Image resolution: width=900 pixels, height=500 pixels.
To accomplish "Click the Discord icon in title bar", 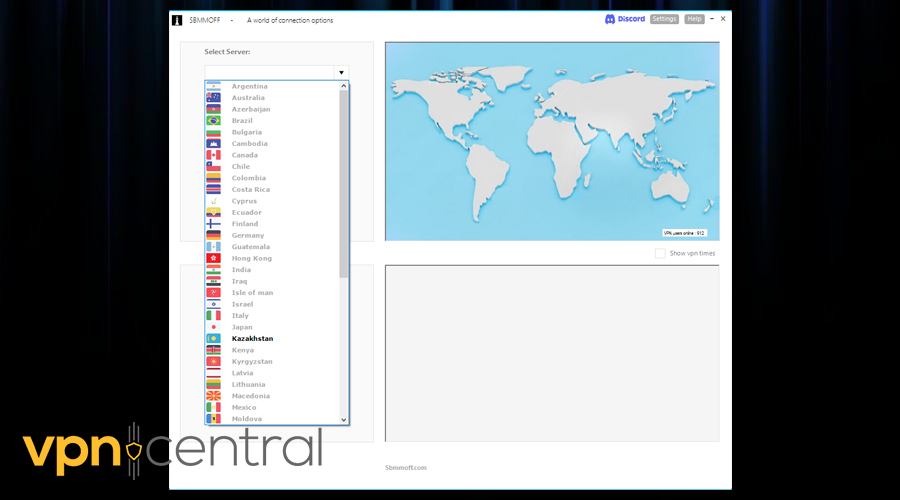I will 609,19.
